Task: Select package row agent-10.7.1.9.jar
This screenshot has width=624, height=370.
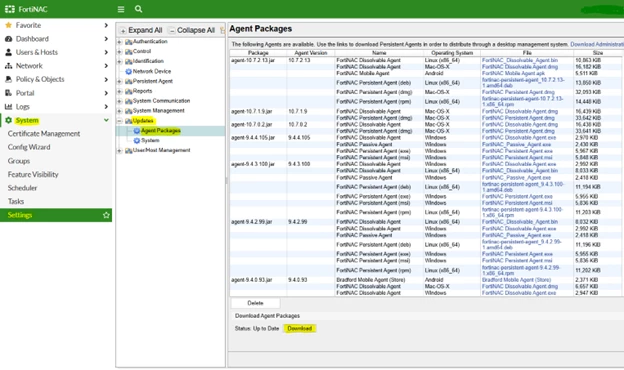Action: [252, 112]
